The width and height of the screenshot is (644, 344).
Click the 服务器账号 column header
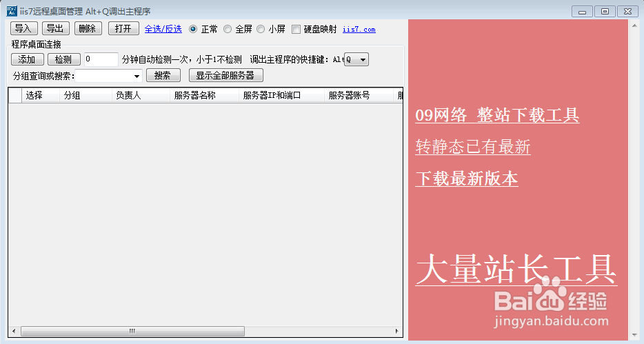click(359, 95)
